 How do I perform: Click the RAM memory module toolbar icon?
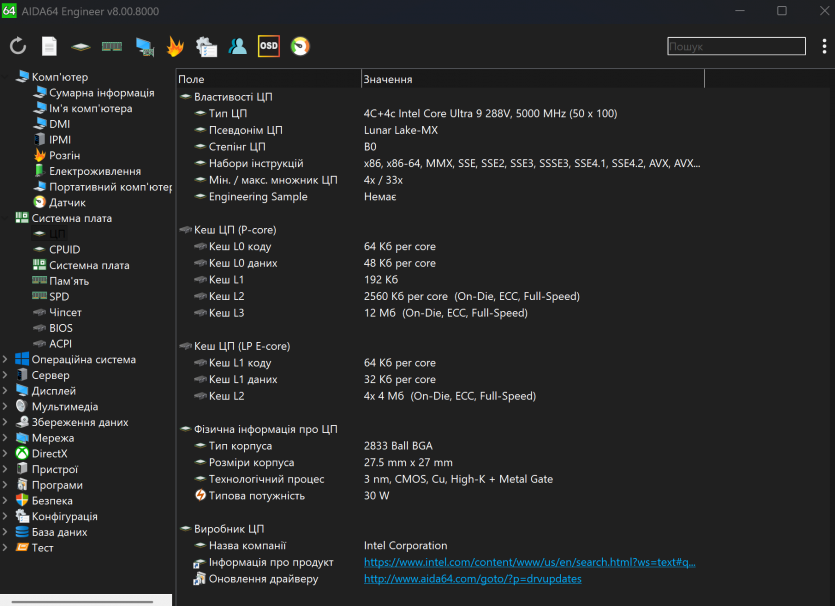pos(112,46)
